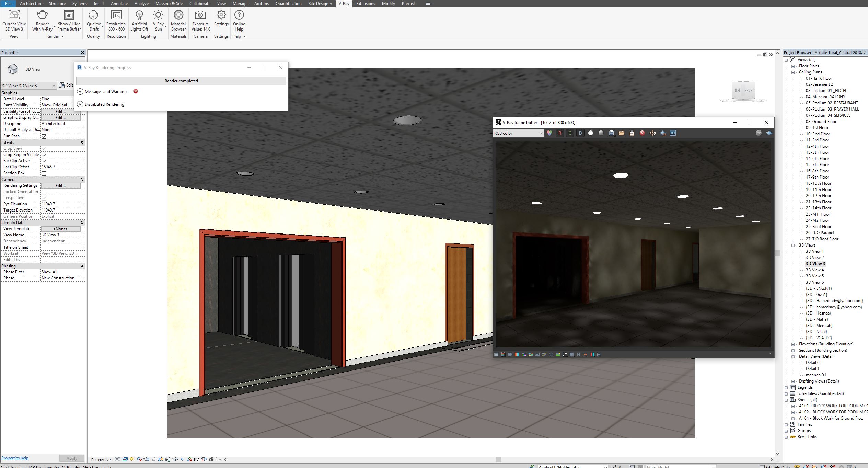Switch to the Architecture ribbon tab

pos(31,4)
